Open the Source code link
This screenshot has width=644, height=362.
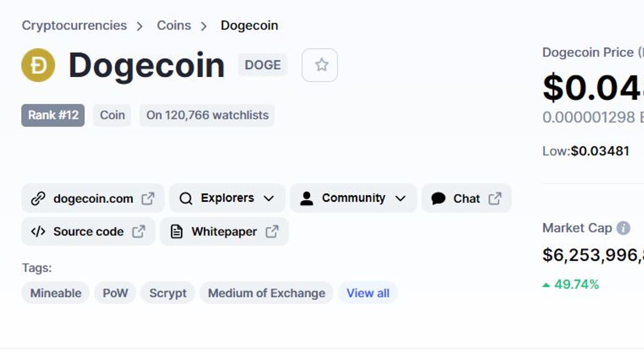coord(88,232)
